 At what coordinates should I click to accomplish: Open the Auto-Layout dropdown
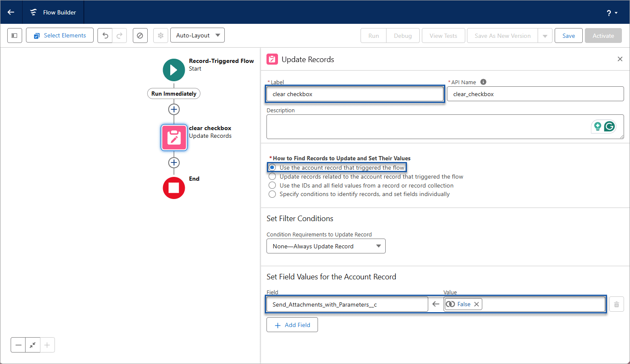pyautogui.click(x=198, y=35)
